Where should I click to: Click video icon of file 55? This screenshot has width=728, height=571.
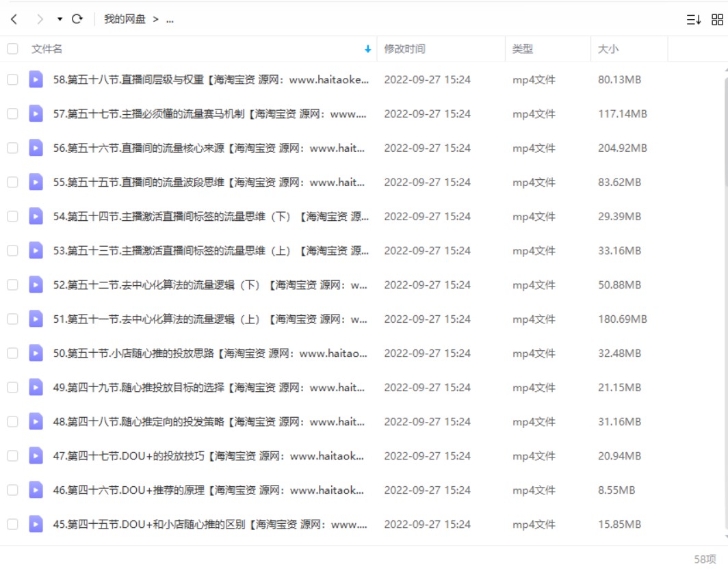coord(36,183)
